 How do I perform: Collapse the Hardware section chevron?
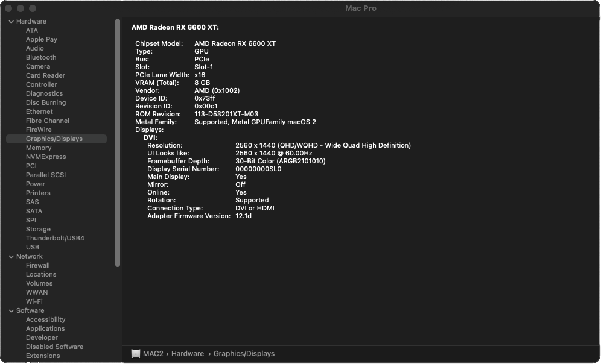[11, 22]
